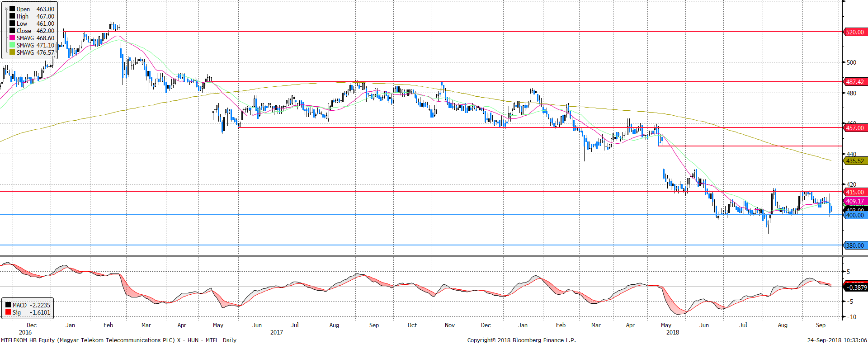Screen dimensions: 868x344
Task: Click the Bloomberg Finance copyright text
Action: tap(521, 340)
